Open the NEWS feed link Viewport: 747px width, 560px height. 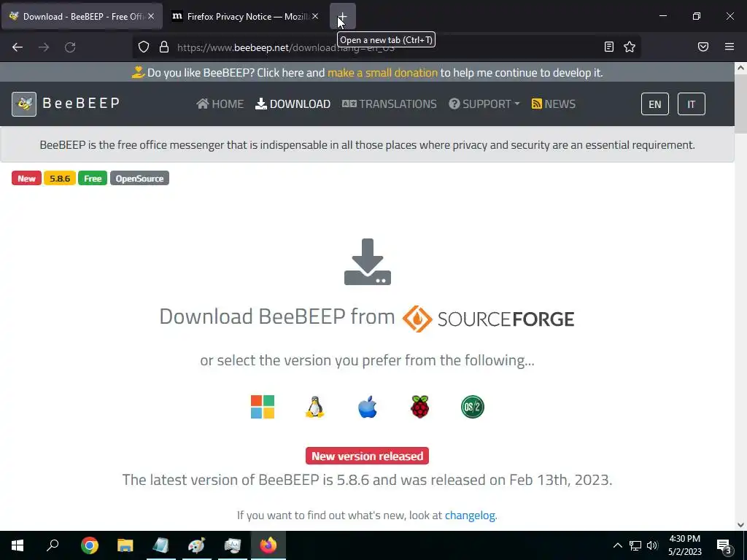(554, 104)
